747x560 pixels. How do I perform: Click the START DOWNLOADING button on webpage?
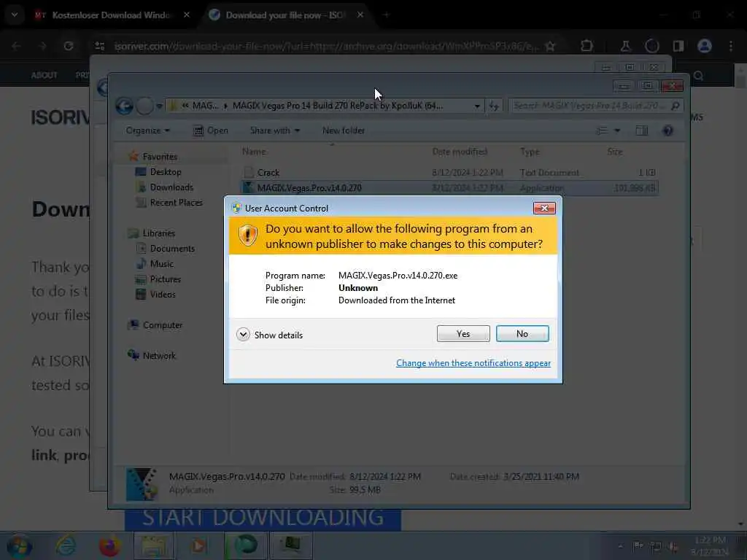point(263,518)
